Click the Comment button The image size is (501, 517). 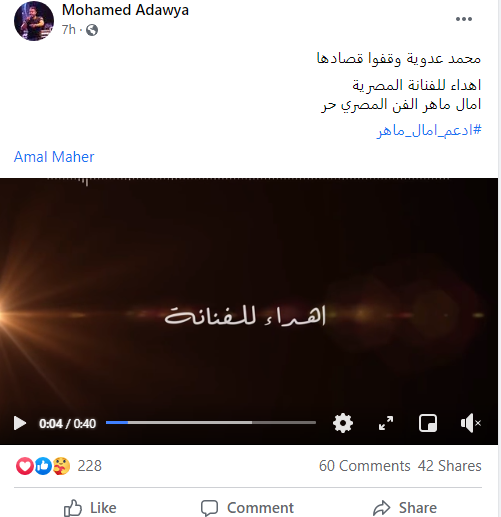click(x=247, y=508)
